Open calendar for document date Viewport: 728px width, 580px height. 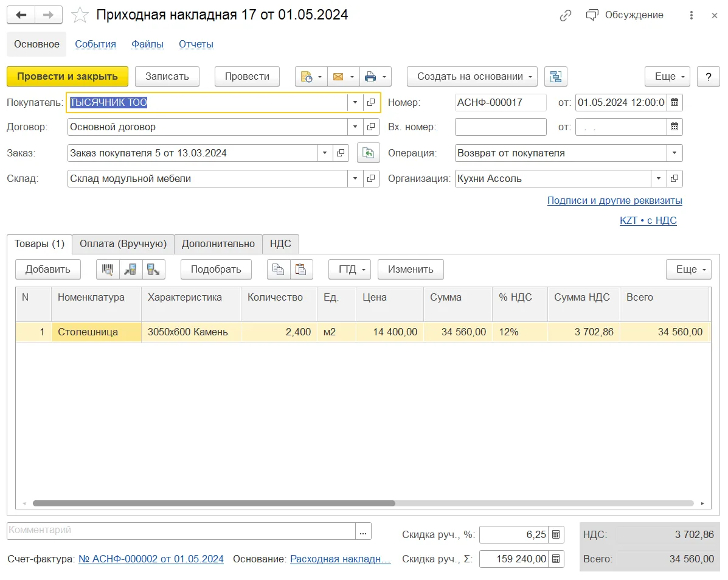click(x=674, y=102)
